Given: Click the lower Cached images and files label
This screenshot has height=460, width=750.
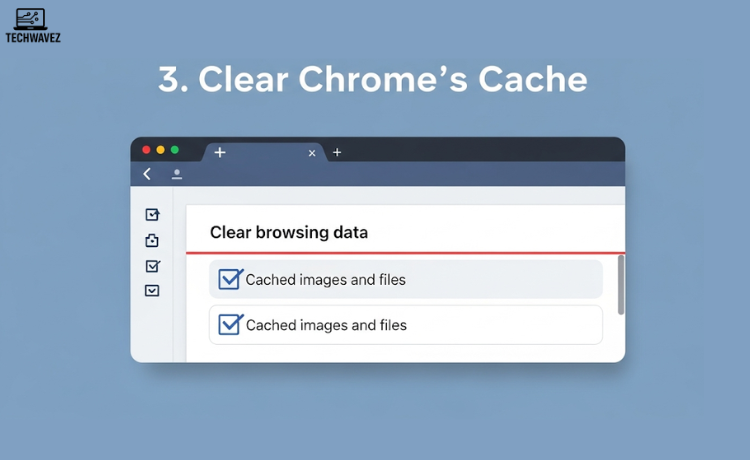Looking at the screenshot, I should point(326,325).
